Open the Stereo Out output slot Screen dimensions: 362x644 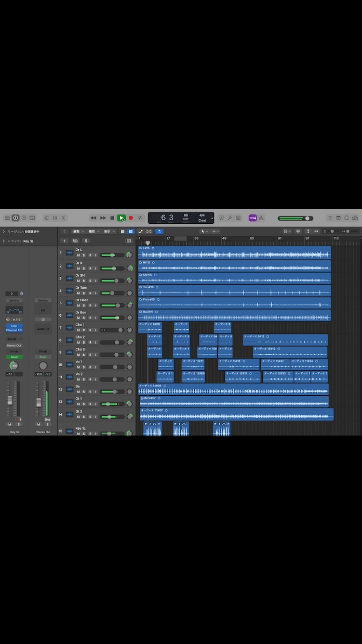14,345
